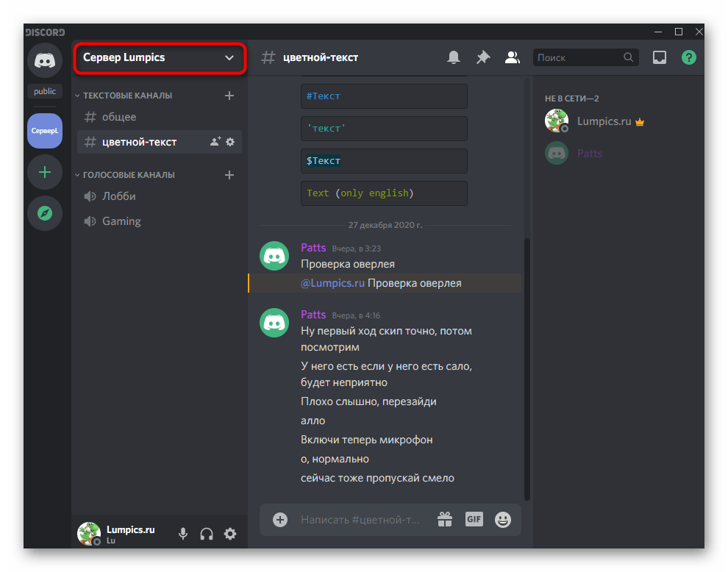Join the Лобби voice channel

(160, 196)
